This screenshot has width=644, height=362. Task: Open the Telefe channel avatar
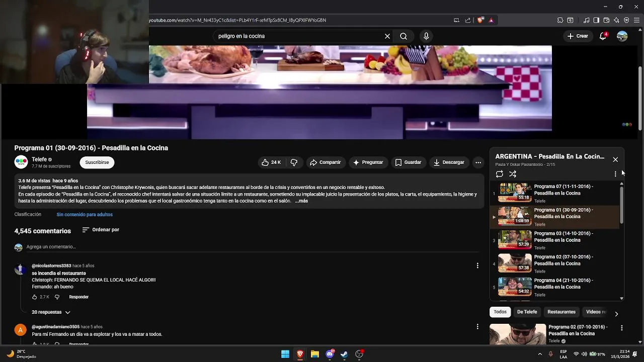21,162
